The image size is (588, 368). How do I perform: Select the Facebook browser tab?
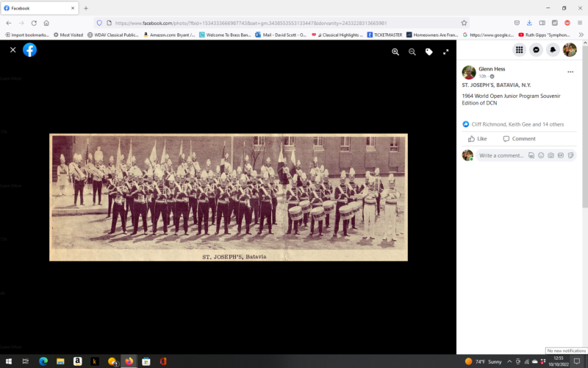click(x=40, y=8)
